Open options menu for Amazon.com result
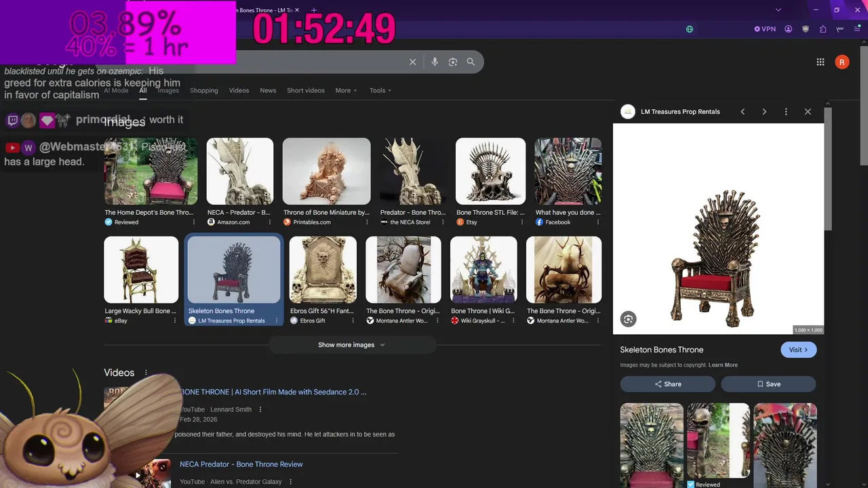 pos(269,222)
